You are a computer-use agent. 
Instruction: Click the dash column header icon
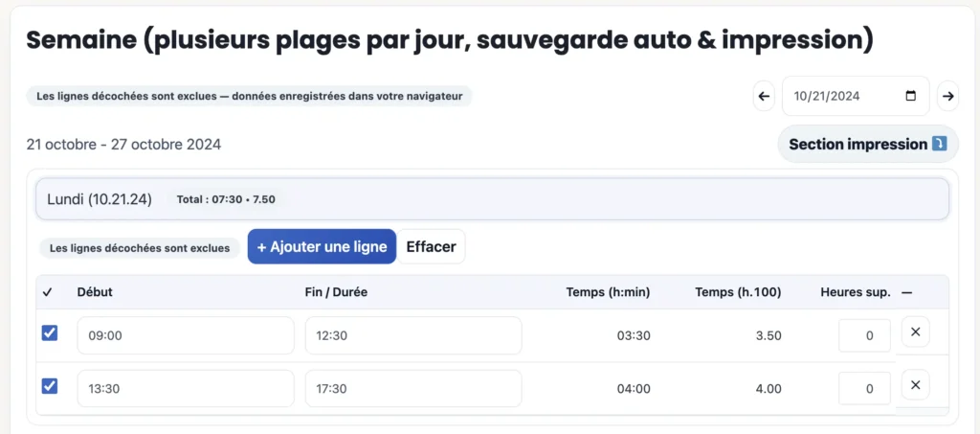tap(907, 292)
